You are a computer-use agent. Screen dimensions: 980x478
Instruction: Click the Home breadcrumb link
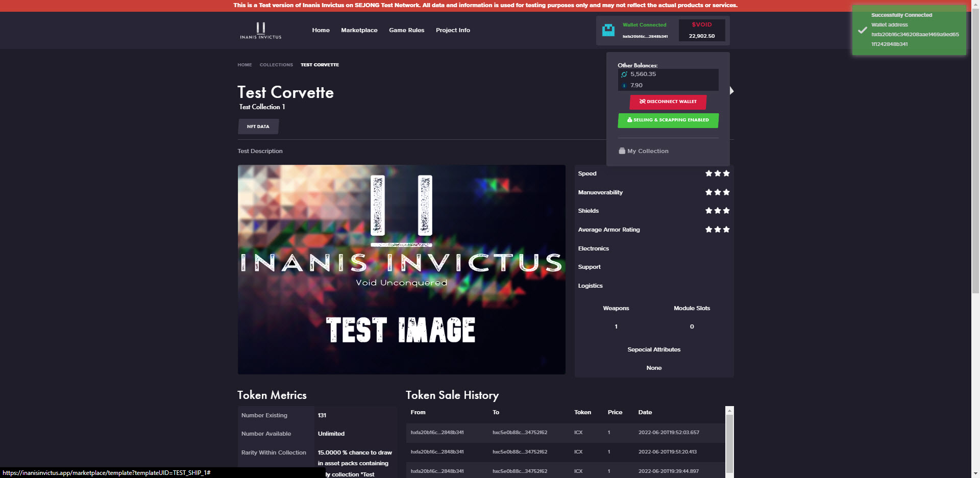(x=244, y=65)
